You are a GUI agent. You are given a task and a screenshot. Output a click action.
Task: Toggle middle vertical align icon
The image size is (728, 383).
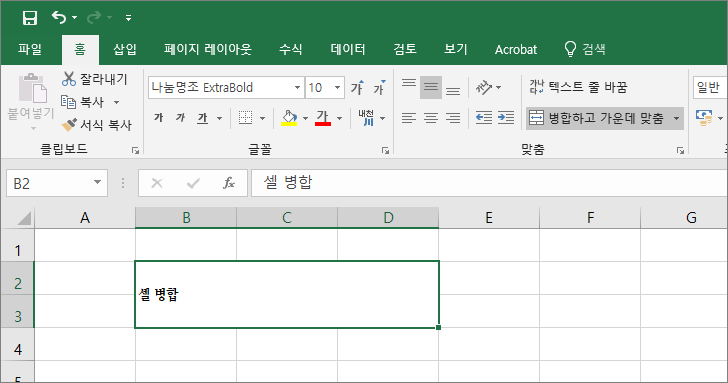[x=431, y=87]
